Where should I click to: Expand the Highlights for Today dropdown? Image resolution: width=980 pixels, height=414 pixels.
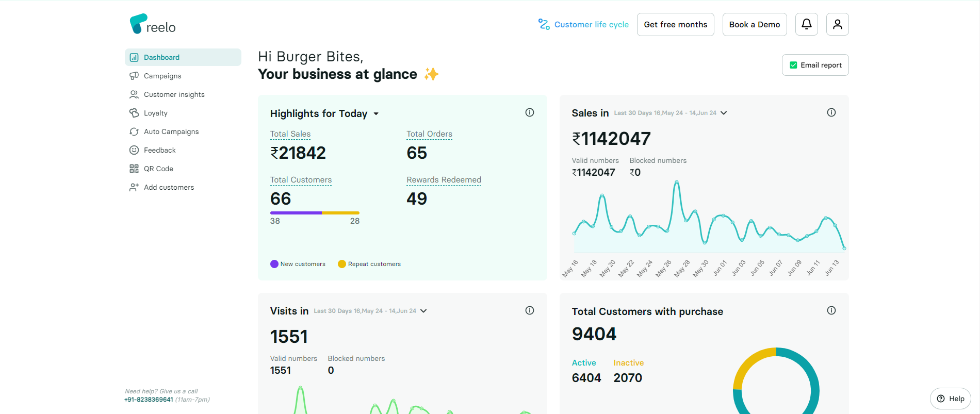coord(376,114)
